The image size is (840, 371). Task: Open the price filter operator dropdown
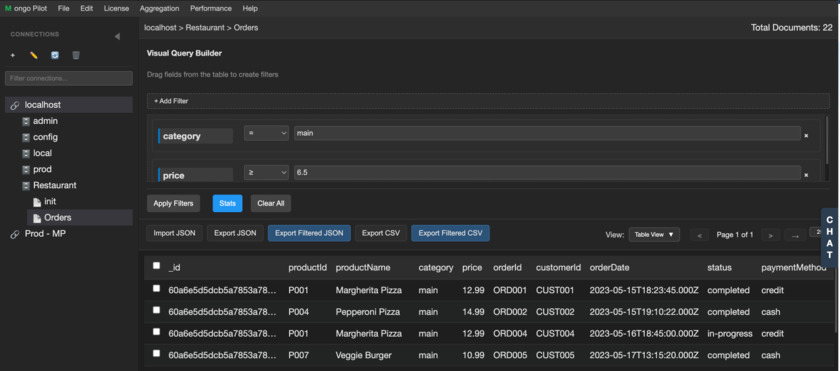coord(266,173)
